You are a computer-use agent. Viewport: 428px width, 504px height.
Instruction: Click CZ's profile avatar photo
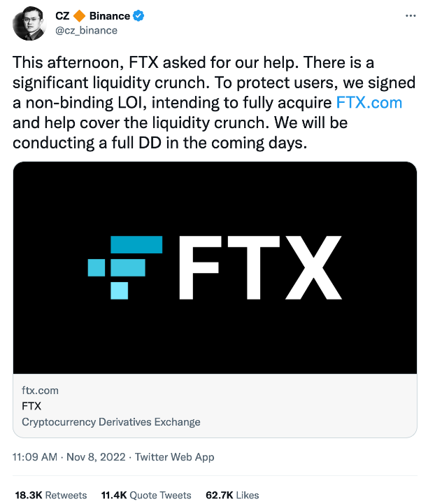click(29, 23)
